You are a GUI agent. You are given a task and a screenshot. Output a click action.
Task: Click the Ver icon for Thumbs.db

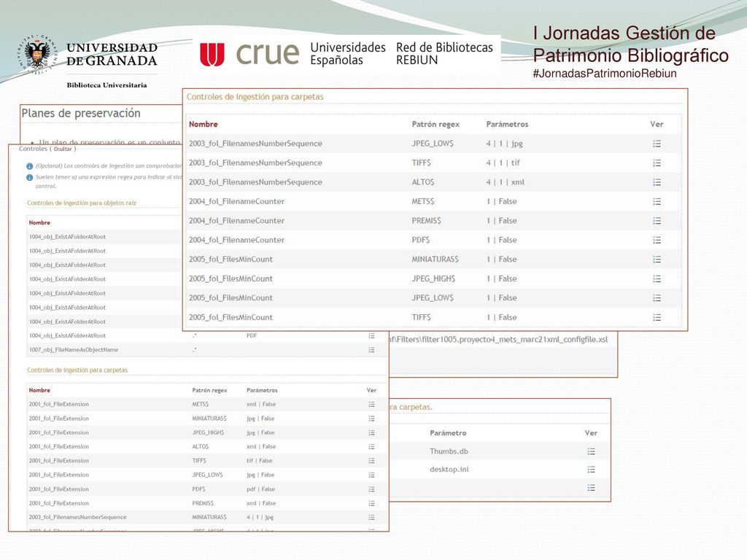point(591,451)
